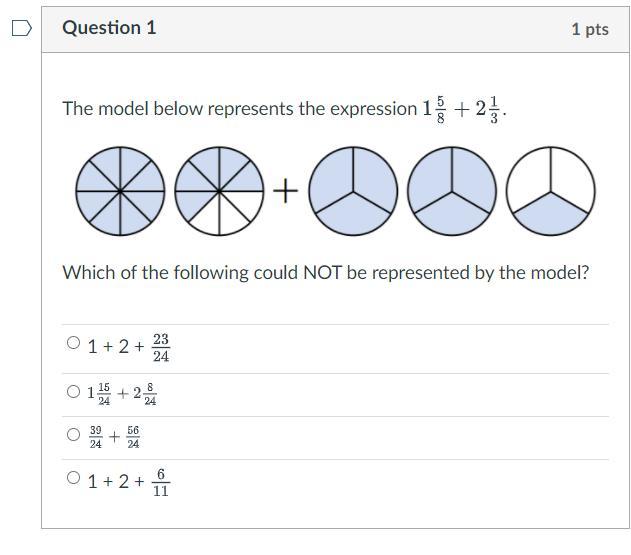Click the plus sign between the circle models
631x555 pixels.
(285, 190)
